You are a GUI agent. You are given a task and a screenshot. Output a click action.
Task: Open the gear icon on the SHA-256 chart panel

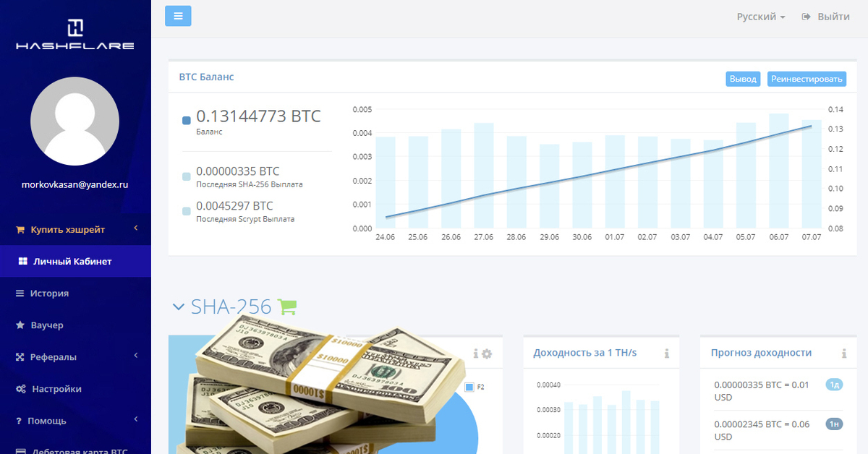click(x=486, y=354)
